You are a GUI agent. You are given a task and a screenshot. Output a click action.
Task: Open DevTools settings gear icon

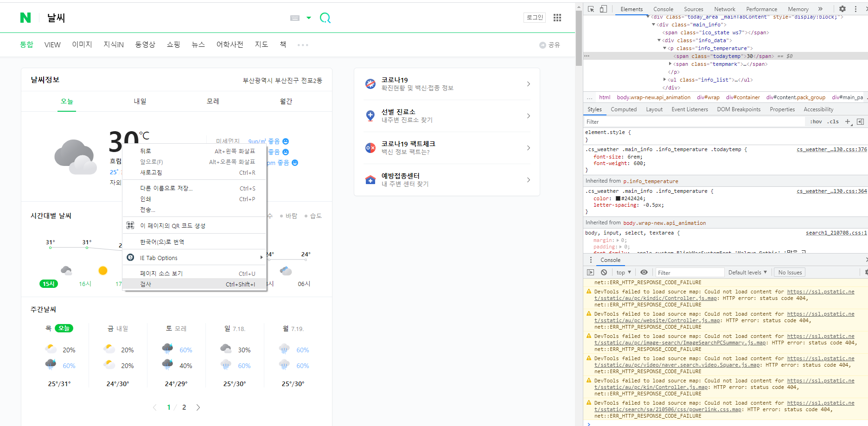842,9
